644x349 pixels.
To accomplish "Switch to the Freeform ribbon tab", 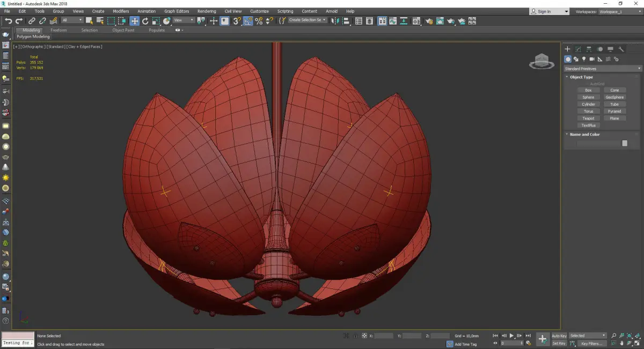I will point(58,30).
